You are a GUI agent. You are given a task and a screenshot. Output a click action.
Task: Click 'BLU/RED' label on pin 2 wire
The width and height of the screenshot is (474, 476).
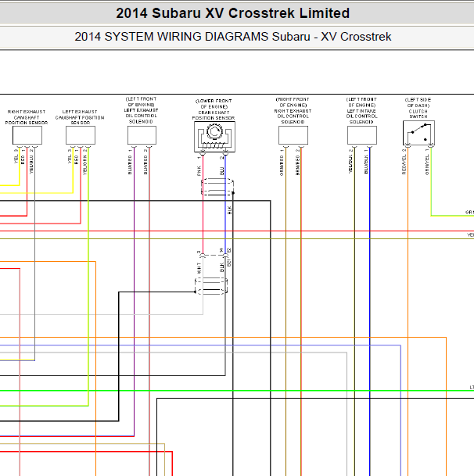[145, 165]
